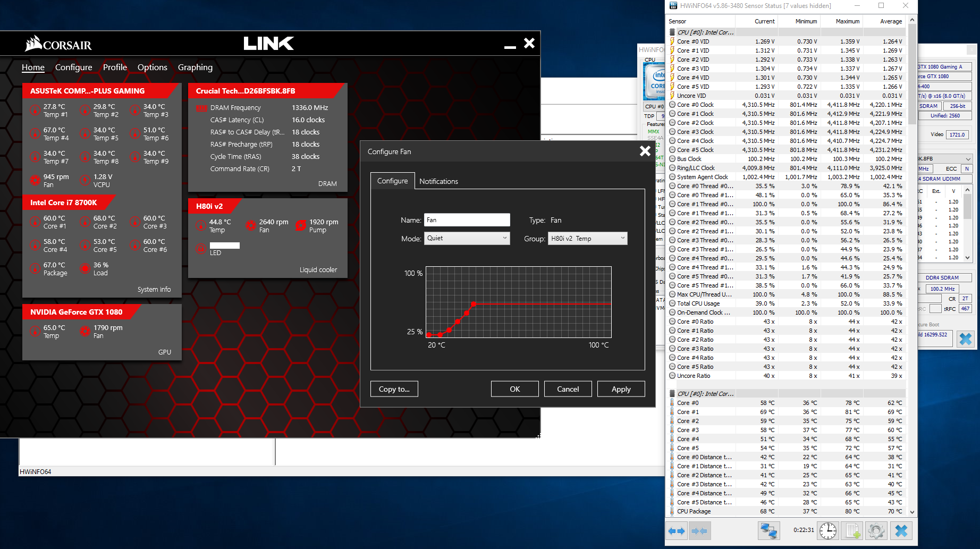Click Apply in the Configure Fan dialog

coord(621,389)
